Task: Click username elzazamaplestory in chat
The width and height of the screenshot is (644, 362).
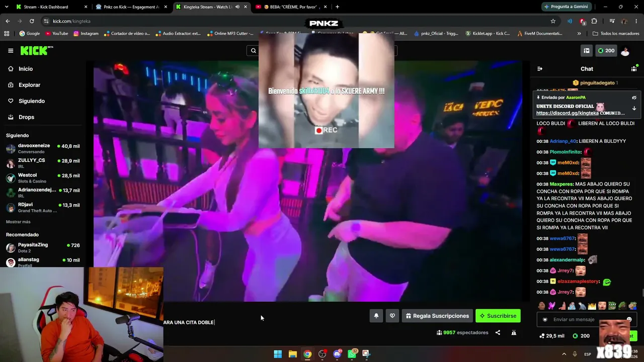Action: click(x=578, y=282)
